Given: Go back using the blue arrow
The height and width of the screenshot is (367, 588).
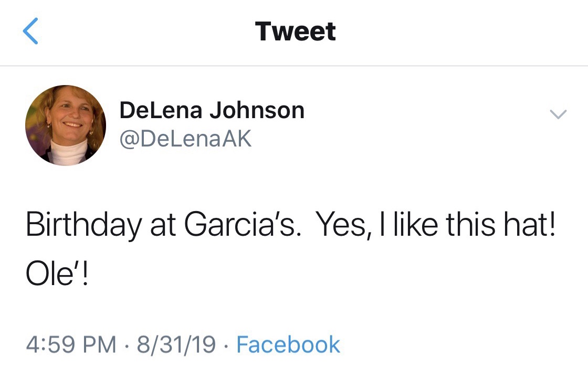Looking at the screenshot, I should click(x=30, y=31).
